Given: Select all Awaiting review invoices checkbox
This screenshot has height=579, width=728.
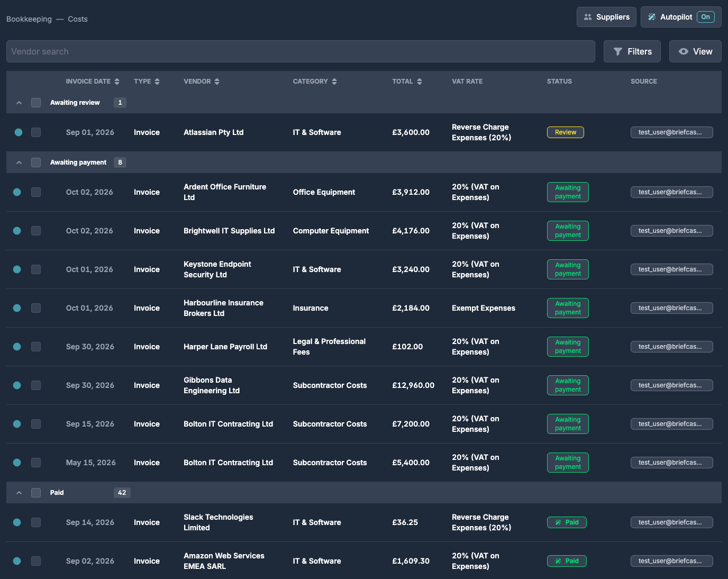Looking at the screenshot, I should pos(36,103).
